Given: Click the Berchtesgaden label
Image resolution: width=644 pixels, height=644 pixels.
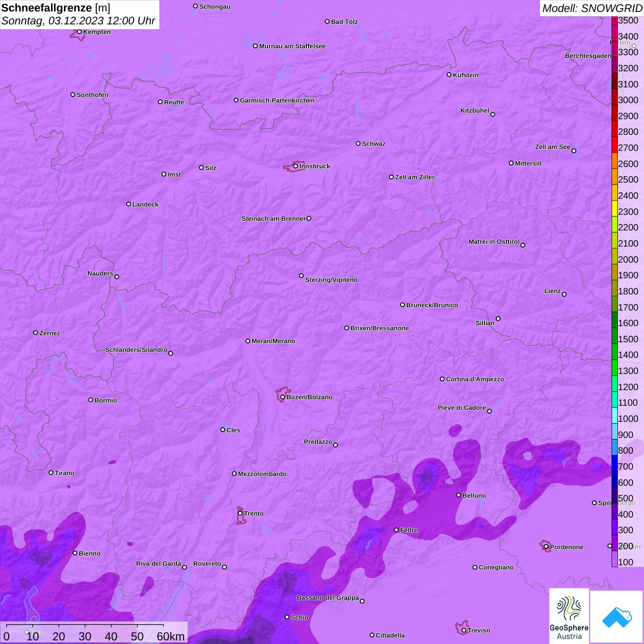Looking at the screenshot, I should pyautogui.click(x=588, y=56).
